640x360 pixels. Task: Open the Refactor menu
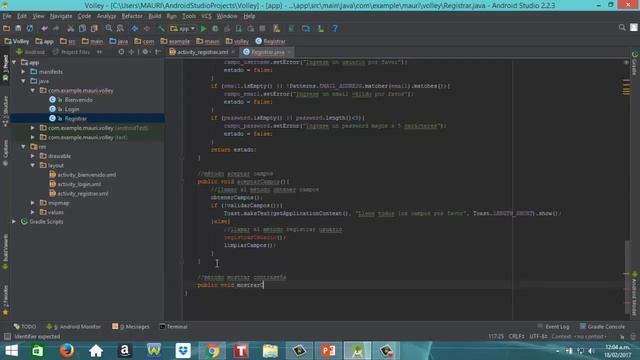tap(132, 16)
